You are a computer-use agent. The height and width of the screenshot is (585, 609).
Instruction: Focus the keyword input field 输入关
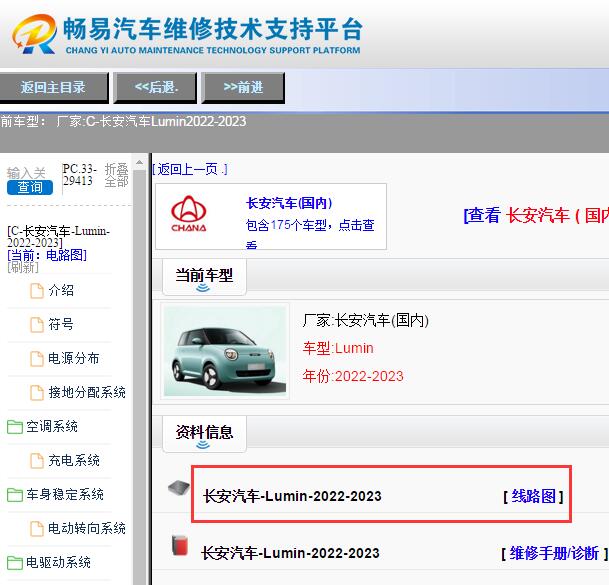26,172
